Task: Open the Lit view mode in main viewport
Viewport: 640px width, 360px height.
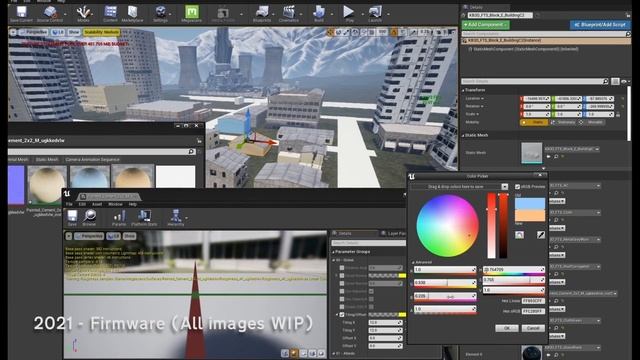Action: click(58, 32)
